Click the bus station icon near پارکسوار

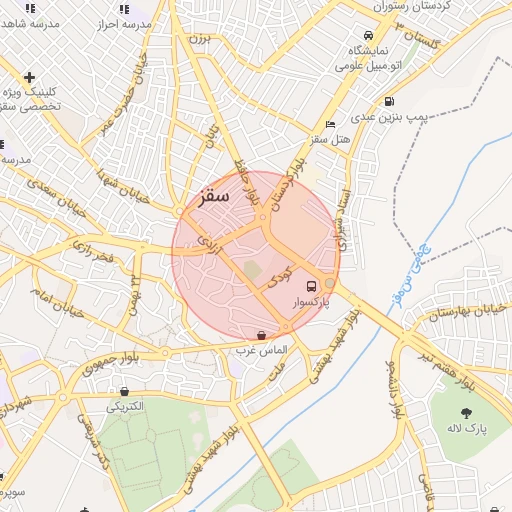tap(311, 286)
